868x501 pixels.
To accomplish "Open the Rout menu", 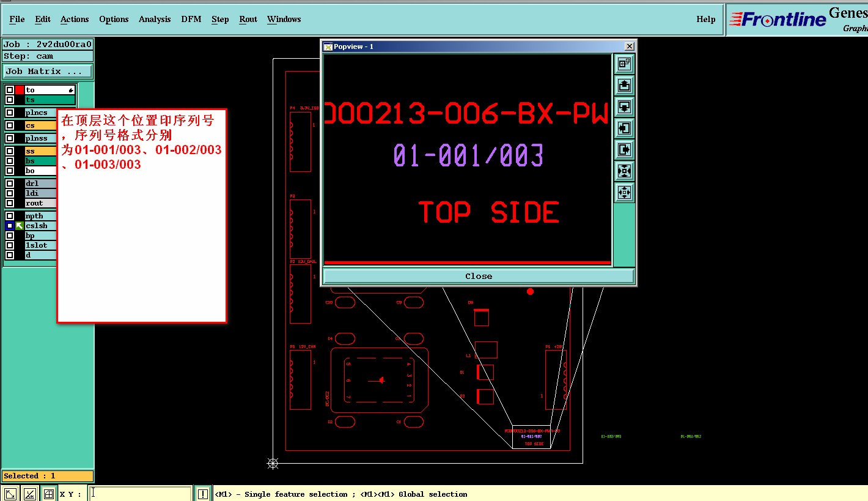I will tap(248, 19).
